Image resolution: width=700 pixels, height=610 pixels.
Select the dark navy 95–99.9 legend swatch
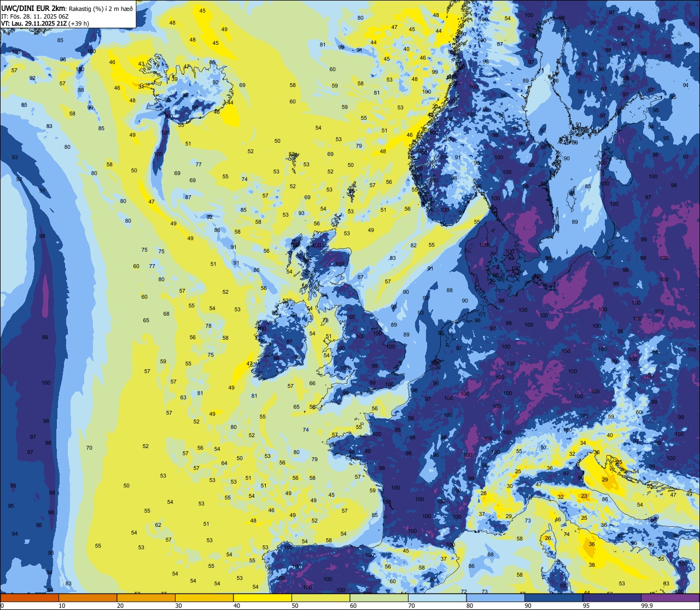612,597
